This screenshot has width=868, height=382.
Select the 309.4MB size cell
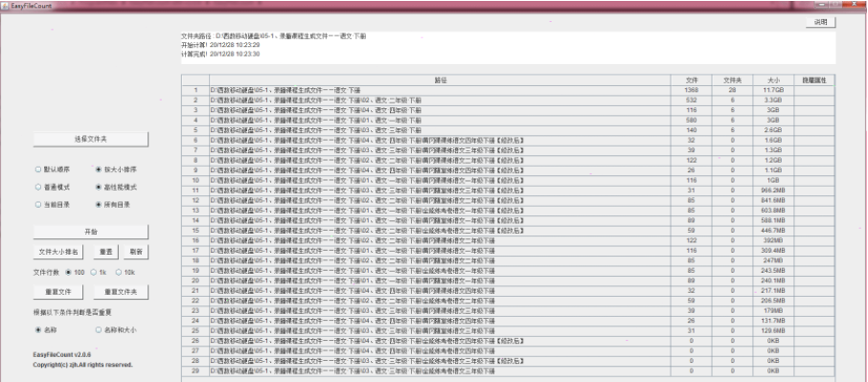coord(773,251)
